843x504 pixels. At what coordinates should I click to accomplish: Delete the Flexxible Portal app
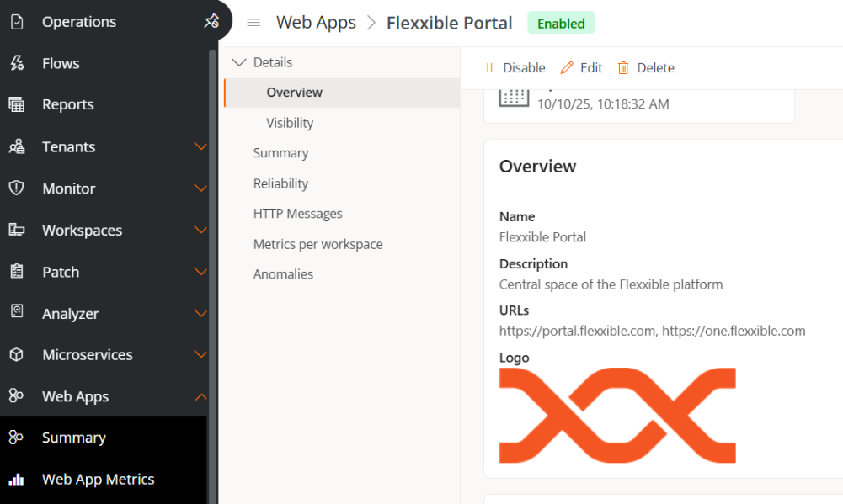645,68
